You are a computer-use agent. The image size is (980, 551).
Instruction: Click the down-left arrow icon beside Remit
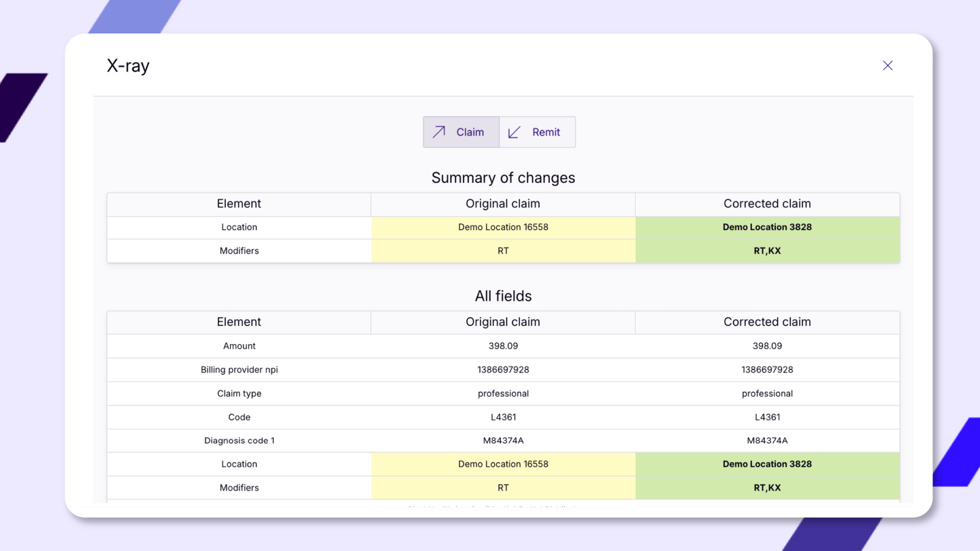pos(514,132)
